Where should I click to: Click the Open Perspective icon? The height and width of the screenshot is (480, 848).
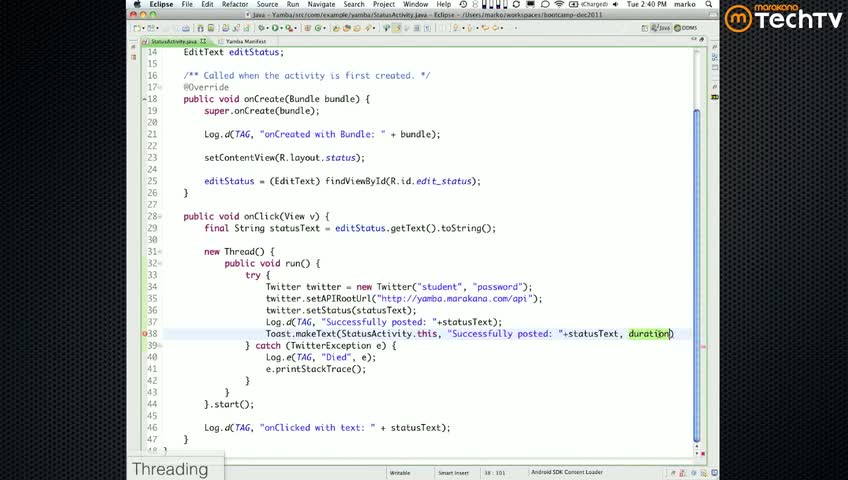pyautogui.click(x=644, y=28)
